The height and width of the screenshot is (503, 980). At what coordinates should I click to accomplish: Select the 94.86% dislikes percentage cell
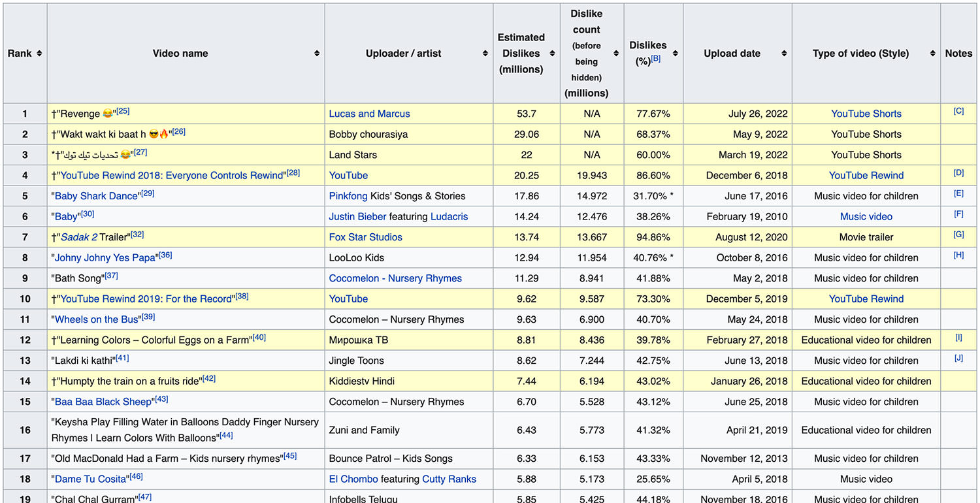click(653, 237)
